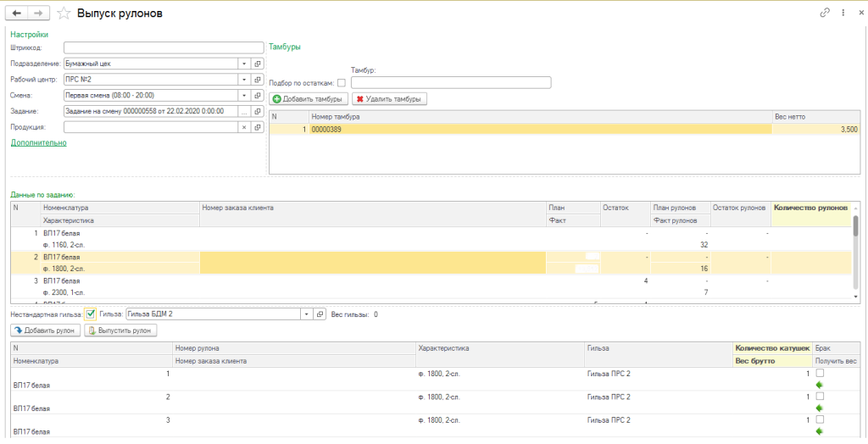
Task: Click the Добавить тамбуры button
Action: (309, 99)
